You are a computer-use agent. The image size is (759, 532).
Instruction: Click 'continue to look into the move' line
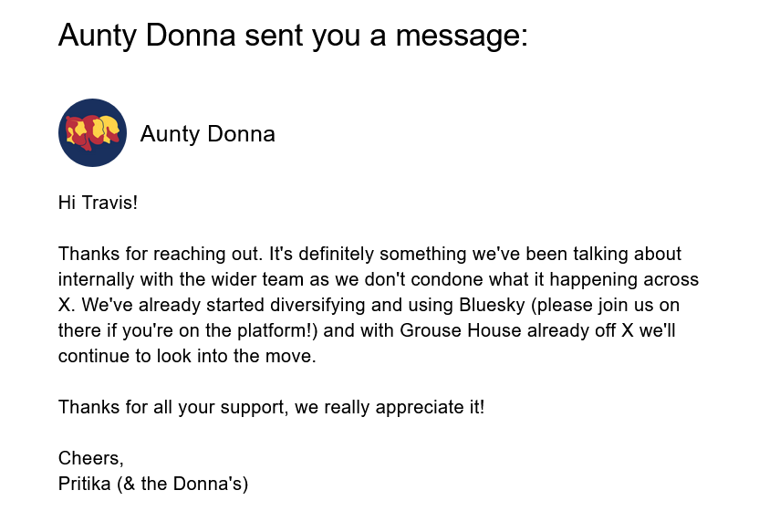click(x=187, y=356)
